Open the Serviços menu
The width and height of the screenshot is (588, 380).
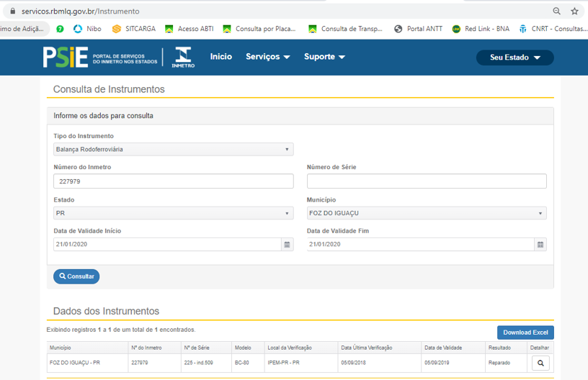pos(267,57)
